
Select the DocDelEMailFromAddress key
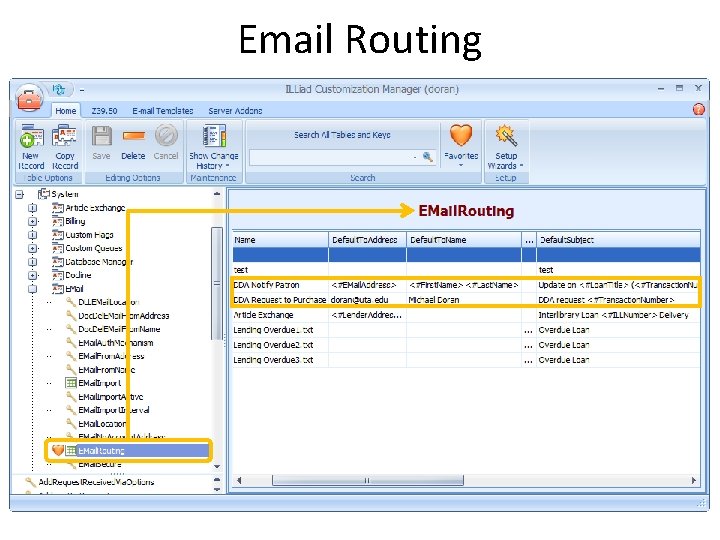pyautogui.click(x=124, y=316)
